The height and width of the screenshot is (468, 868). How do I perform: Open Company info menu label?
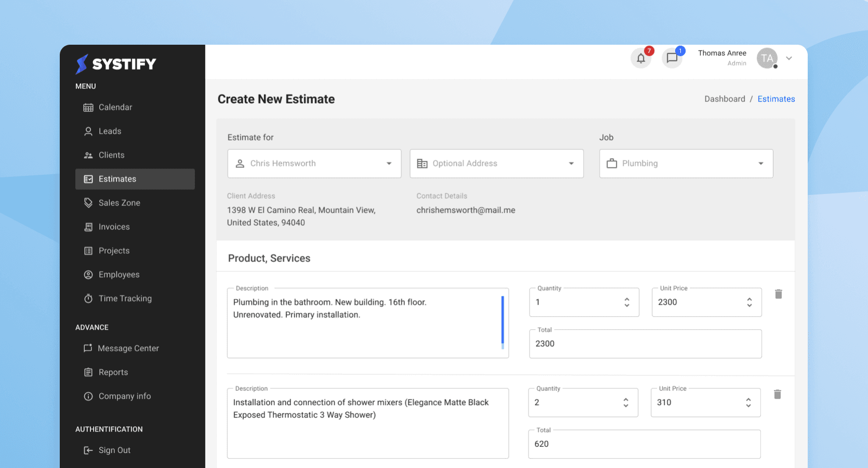(125, 396)
